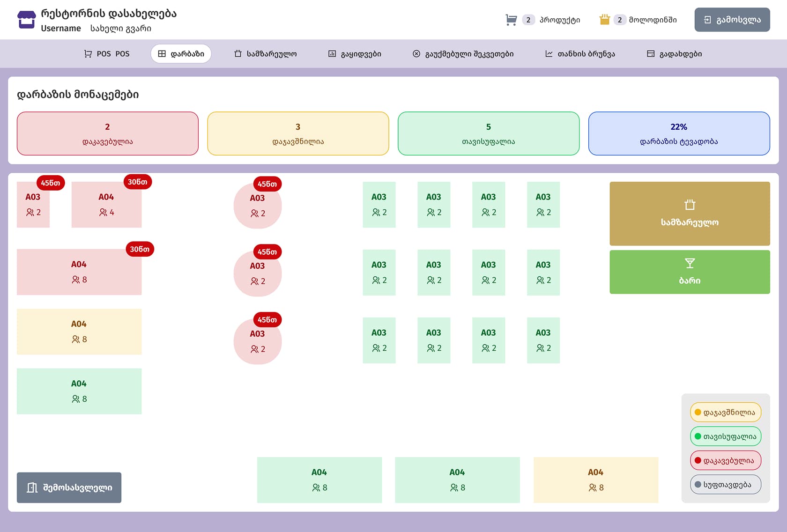Click the shopping cart icon in header
Image resolution: width=787 pixels, height=532 pixels.
click(511, 20)
